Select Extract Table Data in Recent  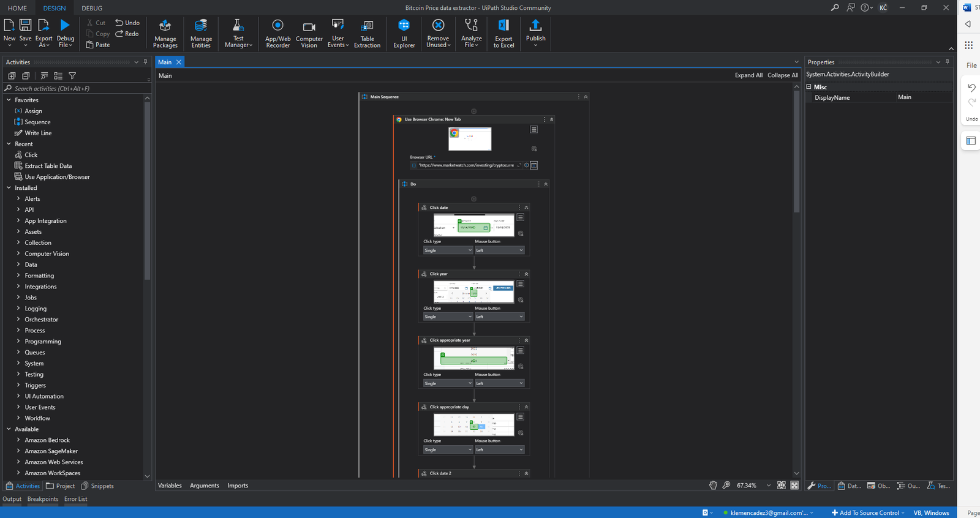tap(48, 166)
